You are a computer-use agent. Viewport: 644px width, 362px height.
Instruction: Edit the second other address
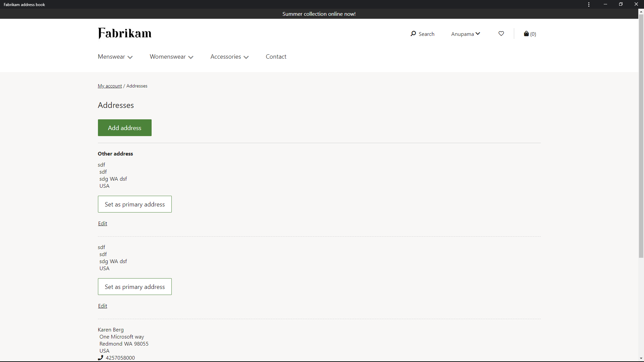[102, 305]
